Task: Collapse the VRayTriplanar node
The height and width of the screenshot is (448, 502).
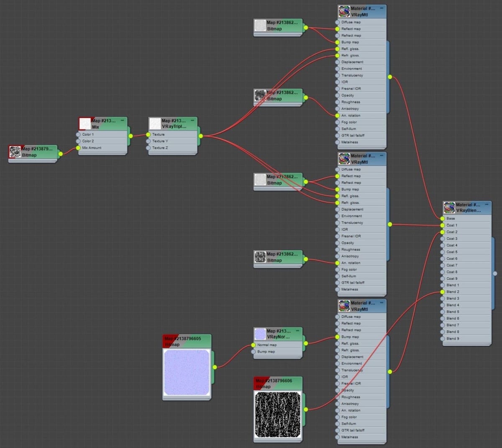Action: pyautogui.click(x=193, y=120)
